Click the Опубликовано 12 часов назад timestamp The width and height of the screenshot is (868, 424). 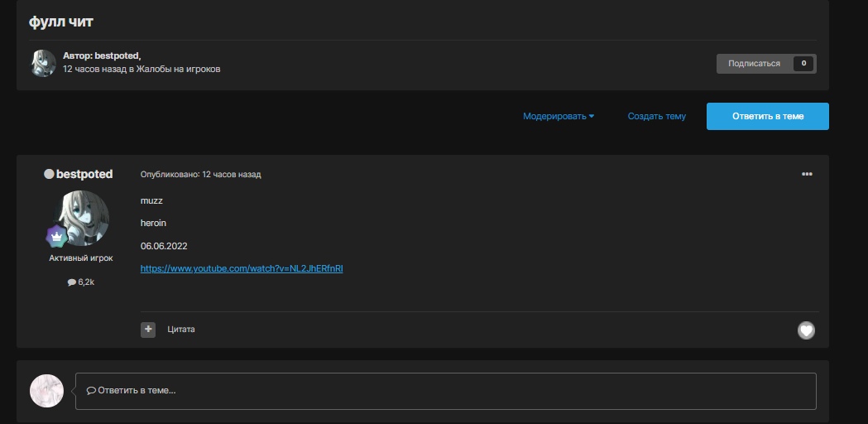pyautogui.click(x=200, y=175)
